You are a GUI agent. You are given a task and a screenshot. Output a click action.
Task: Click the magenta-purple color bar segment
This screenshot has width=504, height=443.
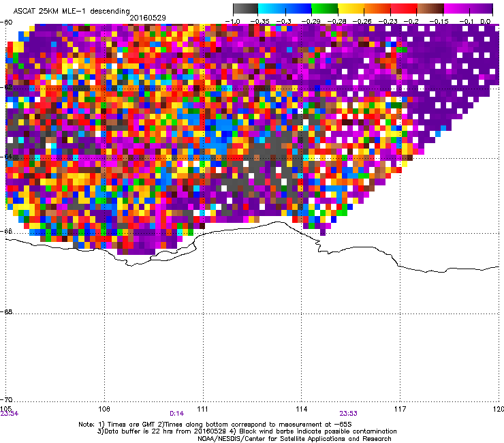469,9
